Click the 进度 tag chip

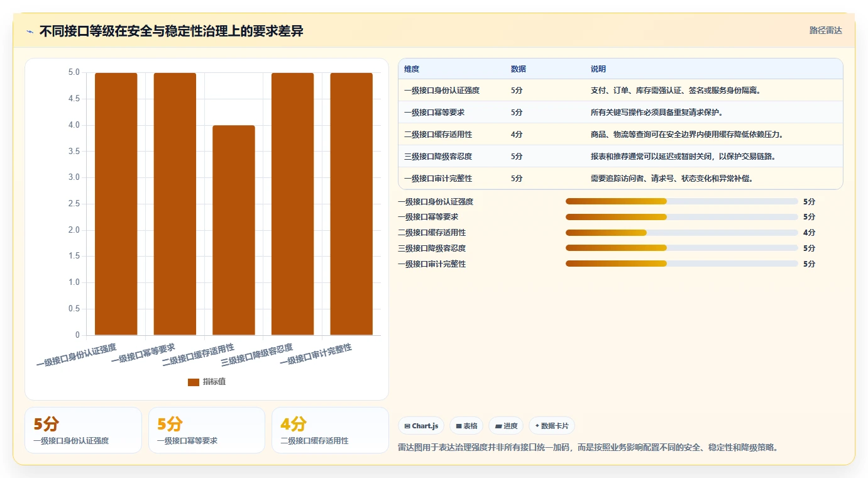tap(506, 426)
